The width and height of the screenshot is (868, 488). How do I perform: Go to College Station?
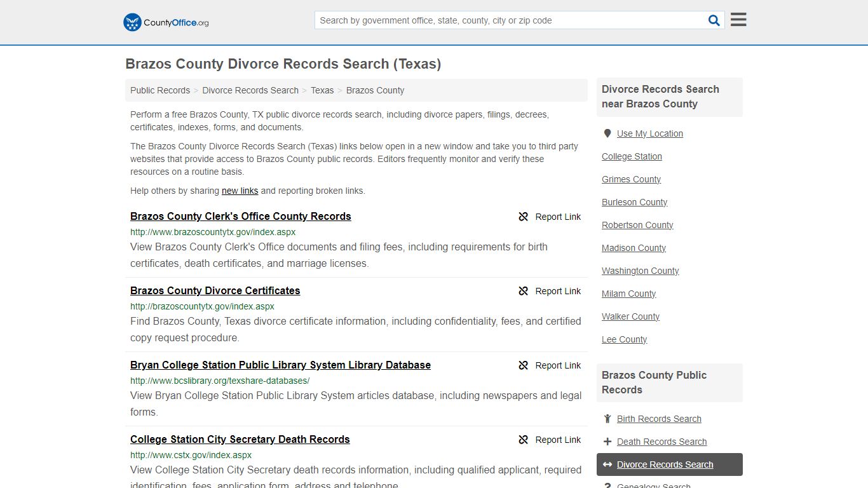coord(632,156)
